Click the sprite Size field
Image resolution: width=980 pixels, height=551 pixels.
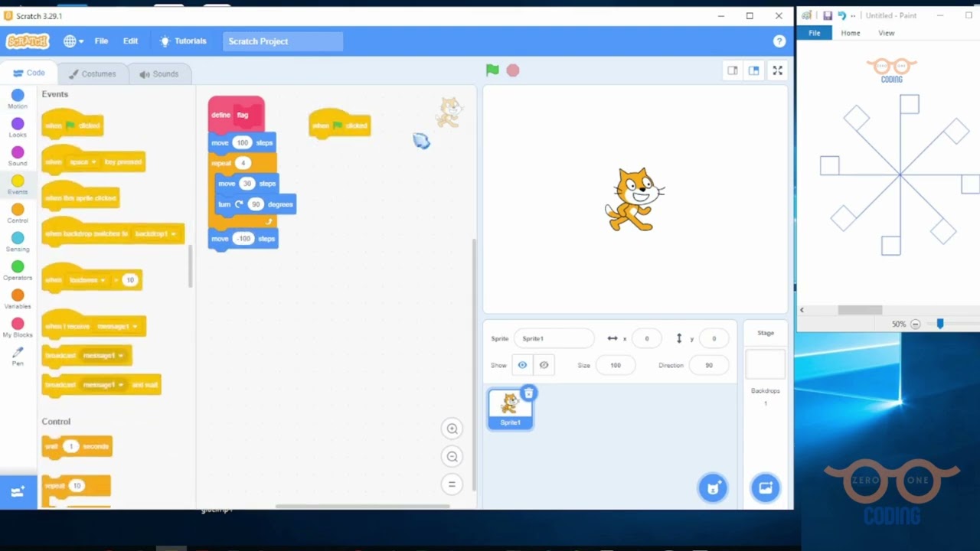click(616, 365)
